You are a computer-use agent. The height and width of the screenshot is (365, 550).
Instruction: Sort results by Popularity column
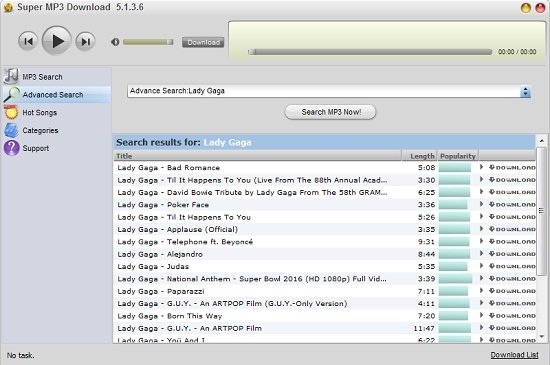458,156
